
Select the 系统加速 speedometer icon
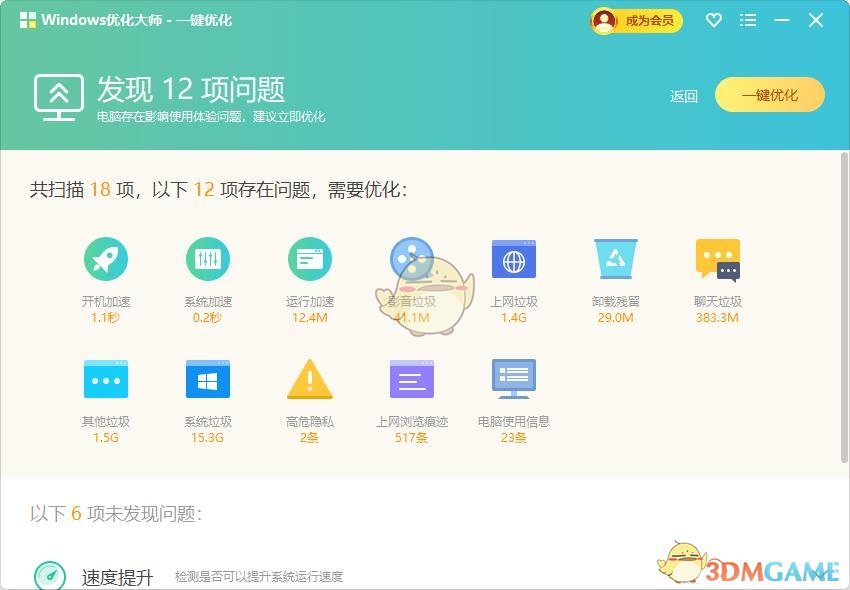[208, 258]
